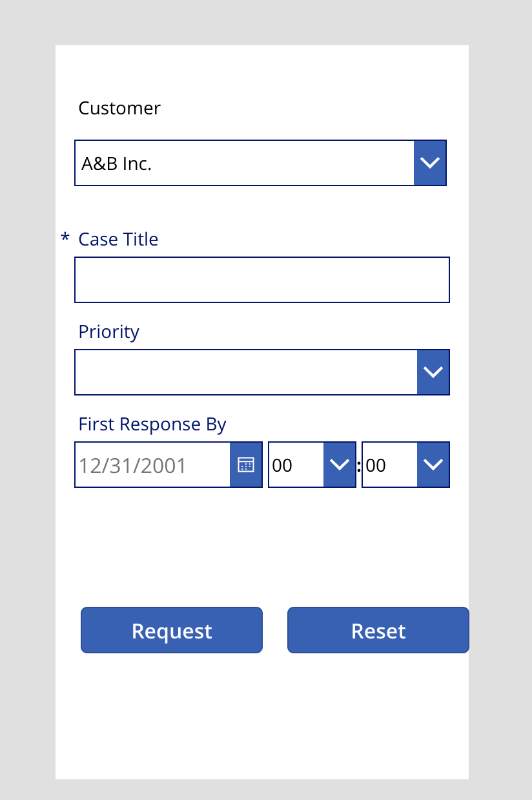Click the required asterisk beside Case Title
This screenshot has width=532, height=800.
pos(65,238)
